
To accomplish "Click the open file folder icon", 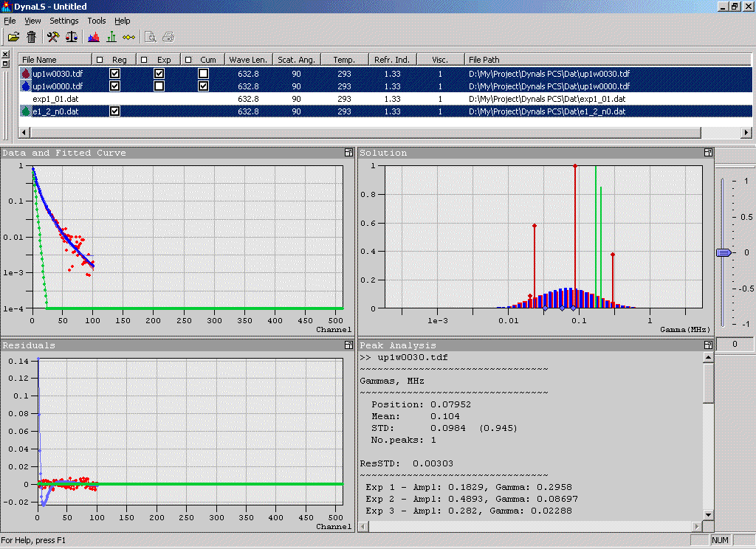I will click(13, 37).
